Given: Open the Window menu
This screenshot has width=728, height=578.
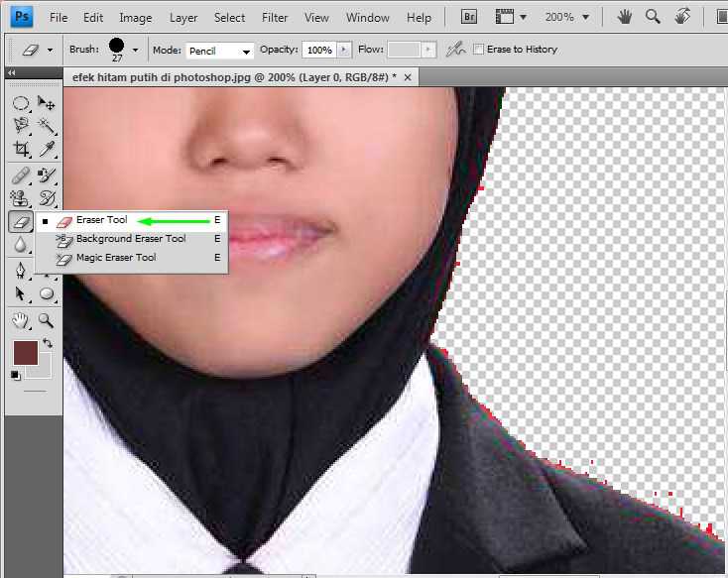Looking at the screenshot, I should point(368,18).
